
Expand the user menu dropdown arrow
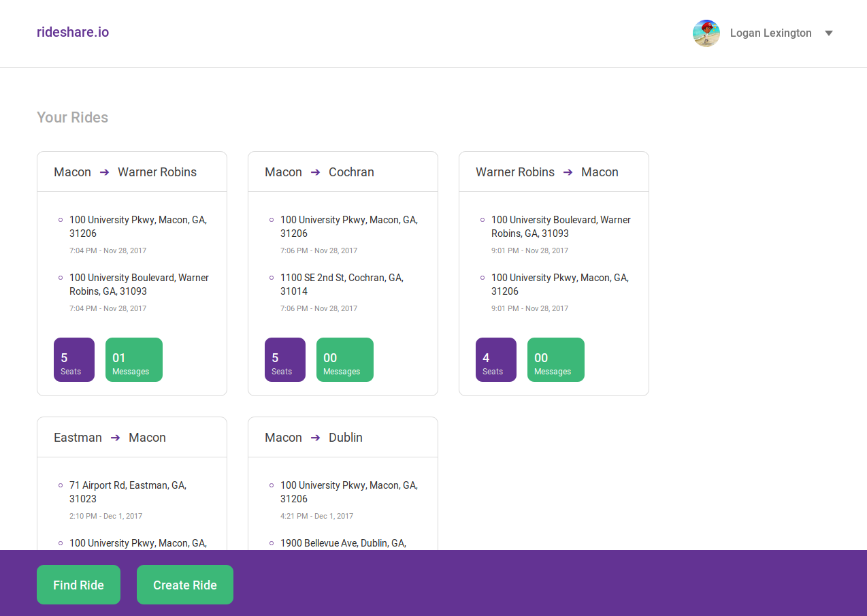829,33
